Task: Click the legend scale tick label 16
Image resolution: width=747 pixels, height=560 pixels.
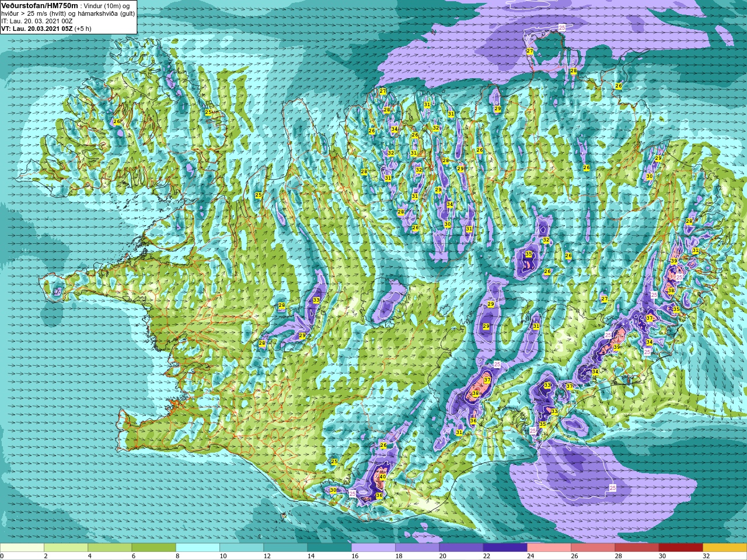Action: point(354,556)
